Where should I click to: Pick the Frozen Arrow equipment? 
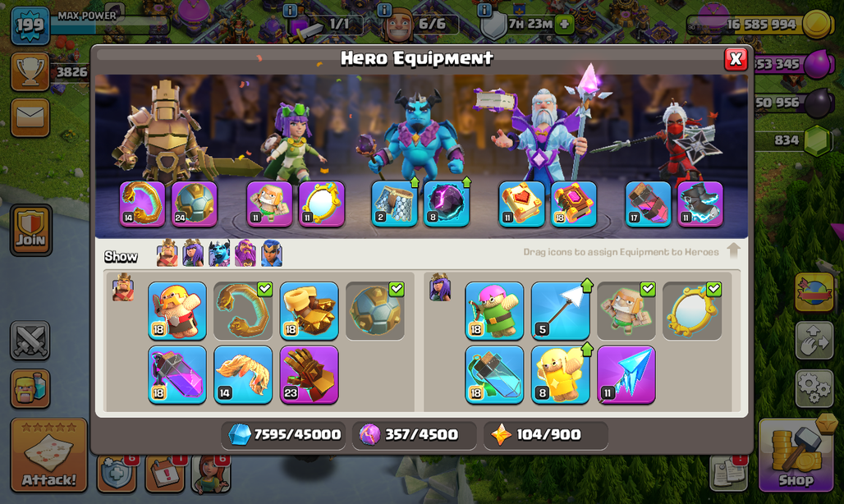click(626, 374)
